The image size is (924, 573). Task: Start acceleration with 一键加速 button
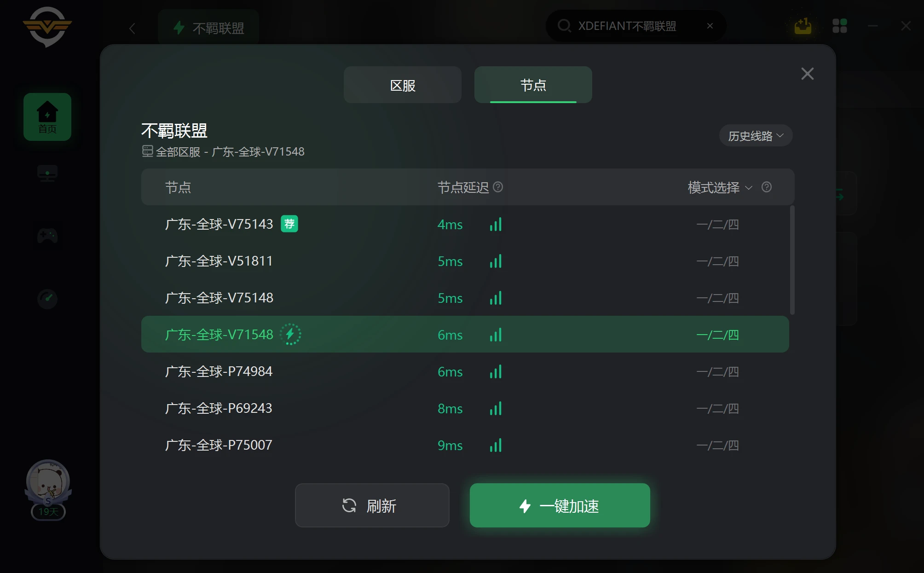point(560,505)
